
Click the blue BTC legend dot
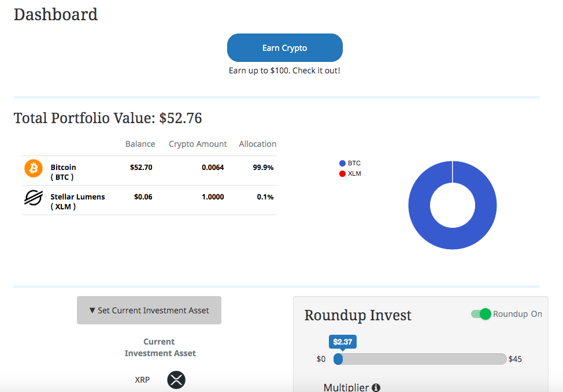(x=342, y=164)
